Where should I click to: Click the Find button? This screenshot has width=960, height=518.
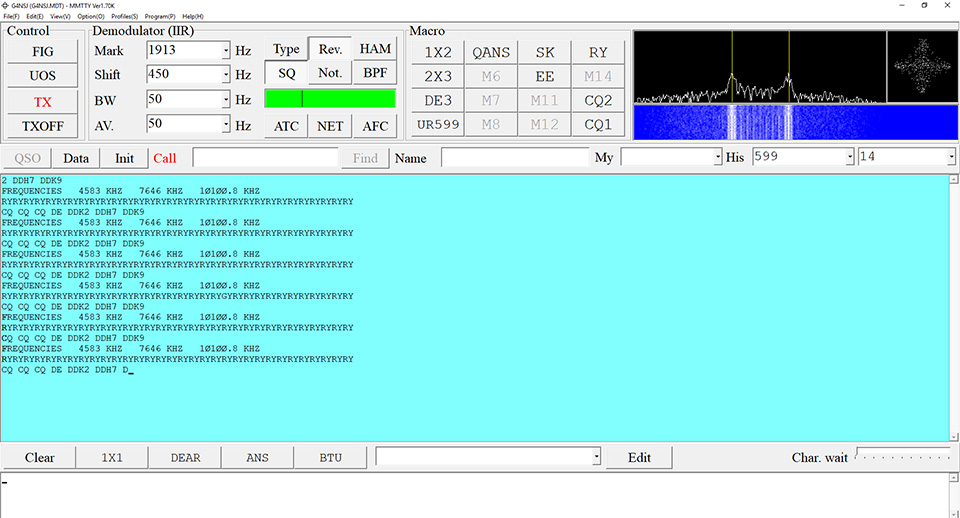click(365, 158)
